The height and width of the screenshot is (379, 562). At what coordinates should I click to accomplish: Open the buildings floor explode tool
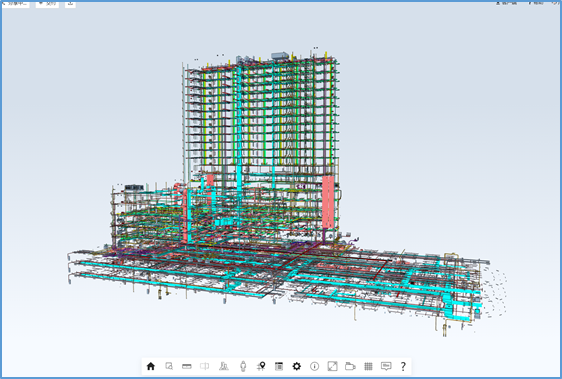[224, 366]
